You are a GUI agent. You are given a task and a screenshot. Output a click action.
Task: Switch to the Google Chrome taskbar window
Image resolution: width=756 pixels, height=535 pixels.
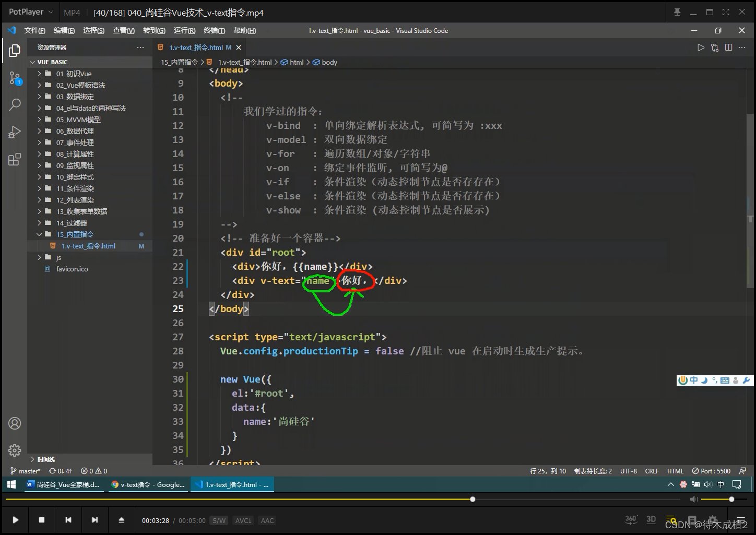[148, 484]
